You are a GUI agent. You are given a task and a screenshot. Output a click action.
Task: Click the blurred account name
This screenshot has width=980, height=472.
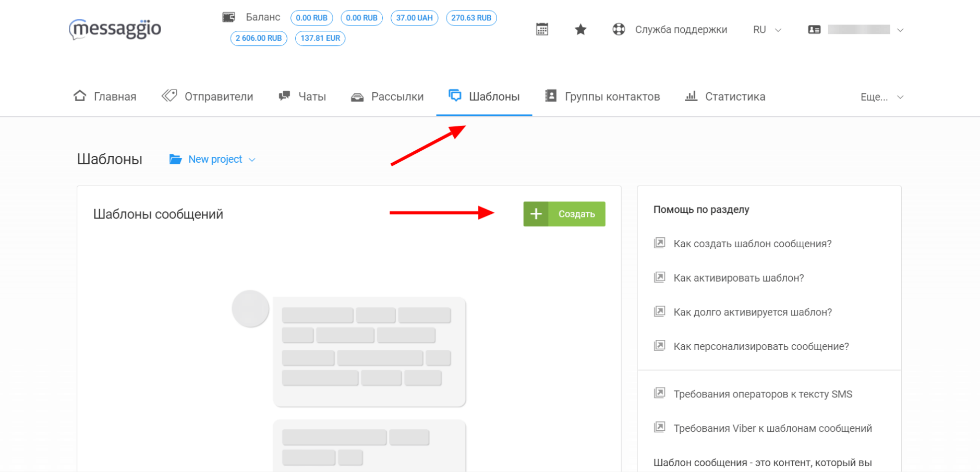point(859,30)
